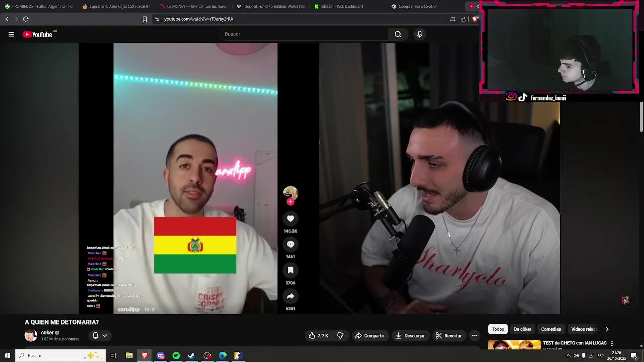Open Windows notification center icon
The width and height of the screenshot is (644, 362).
coord(634,356)
